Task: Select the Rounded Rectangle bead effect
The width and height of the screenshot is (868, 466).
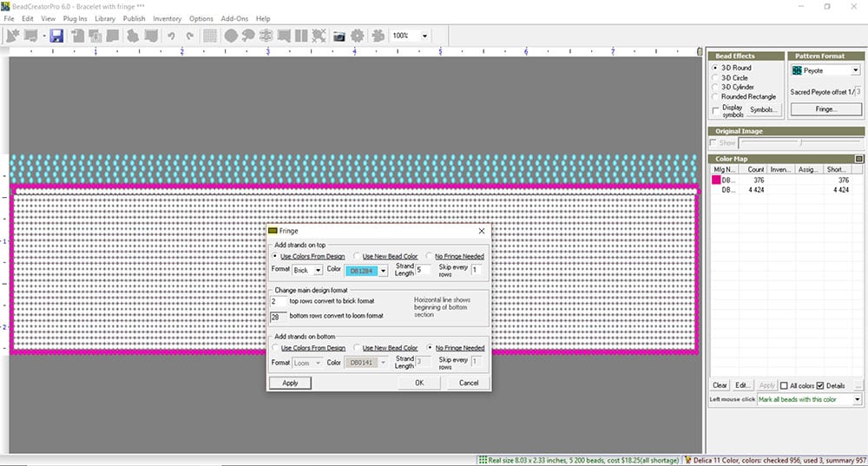Action: (715, 96)
